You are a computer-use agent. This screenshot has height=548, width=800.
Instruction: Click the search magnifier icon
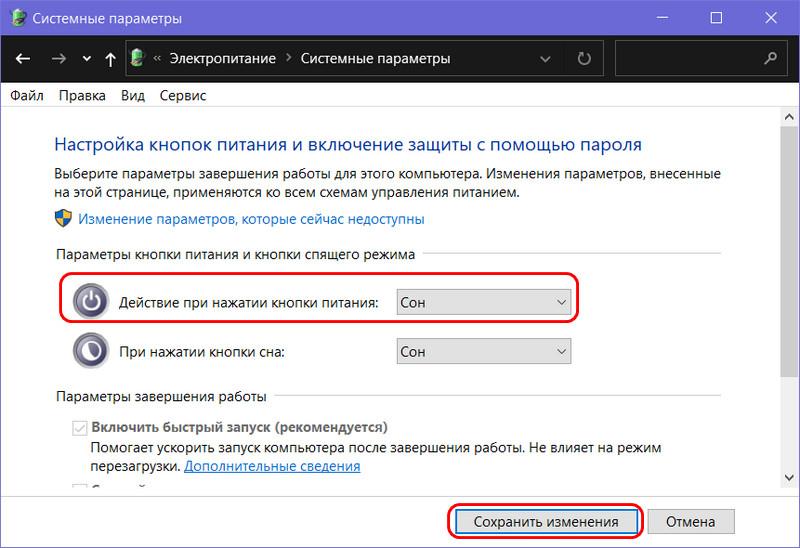(770, 59)
